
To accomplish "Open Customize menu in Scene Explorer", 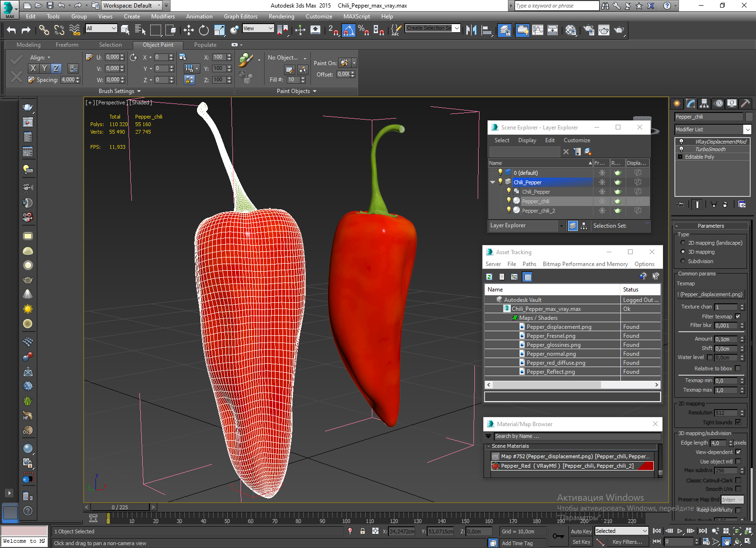I will [577, 140].
